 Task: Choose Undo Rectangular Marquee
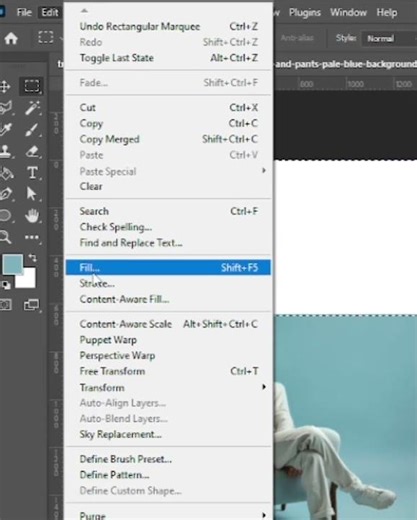tap(169, 26)
